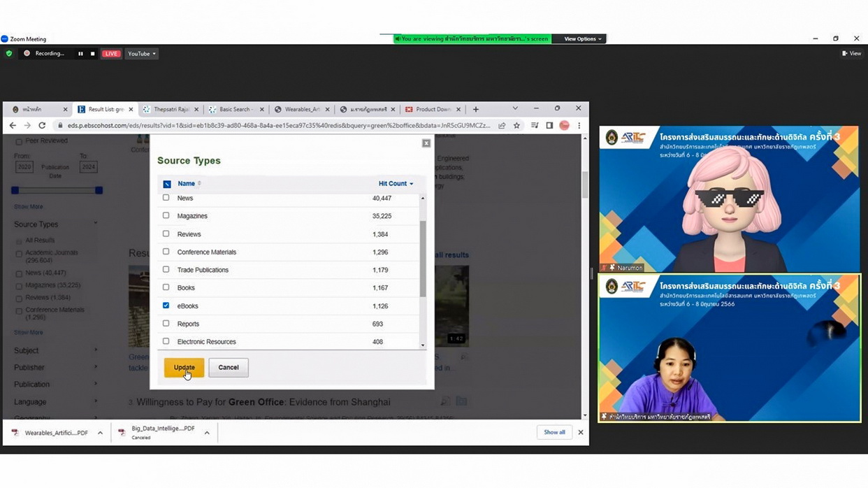Click the red LIVE indicator

tap(111, 54)
